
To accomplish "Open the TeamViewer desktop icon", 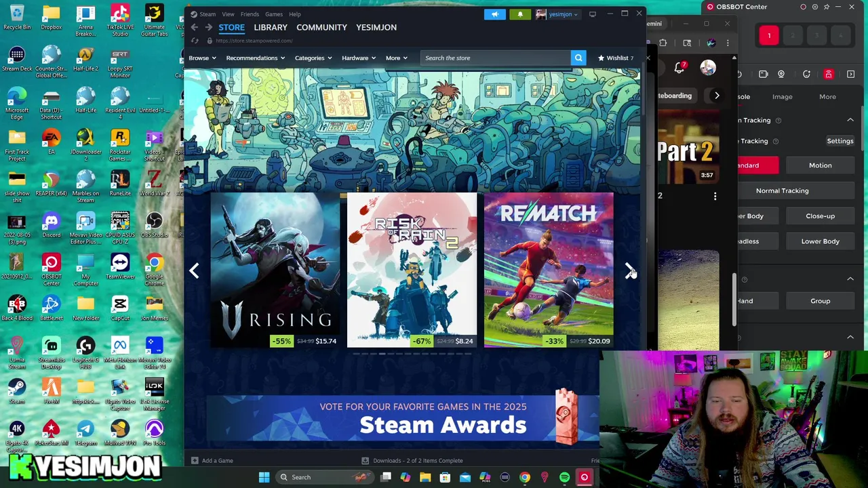I will (120, 267).
